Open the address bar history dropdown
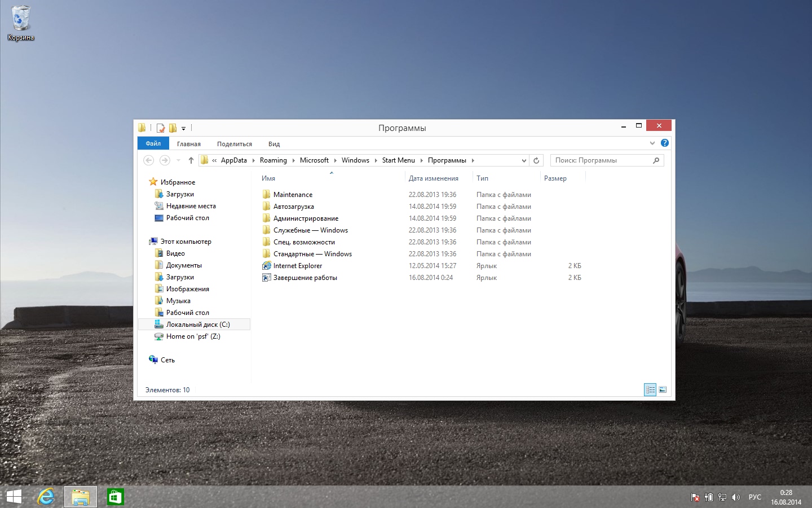This screenshot has width=812, height=508. click(x=524, y=160)
